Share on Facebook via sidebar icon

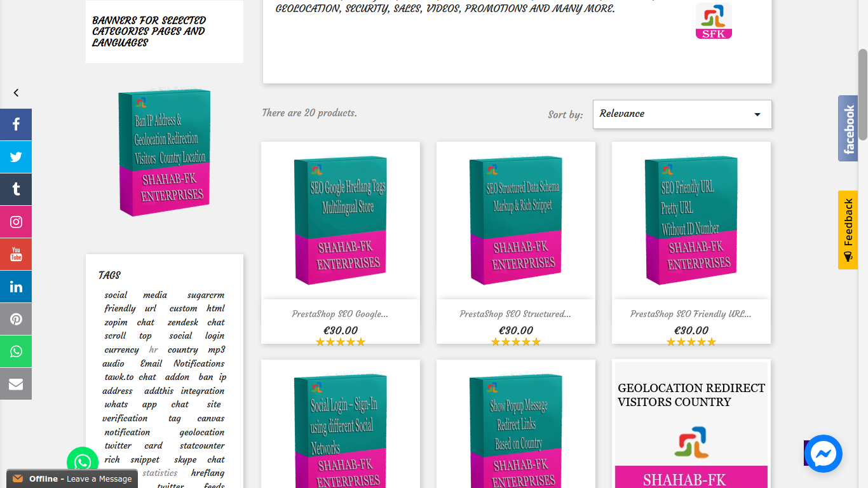[x=16, y=125]
